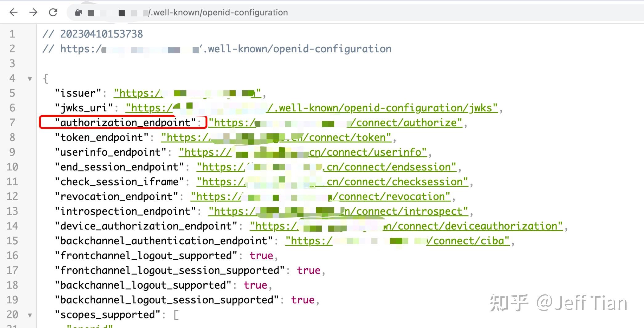Collapse the scopes_supported array on line 20

30,315
